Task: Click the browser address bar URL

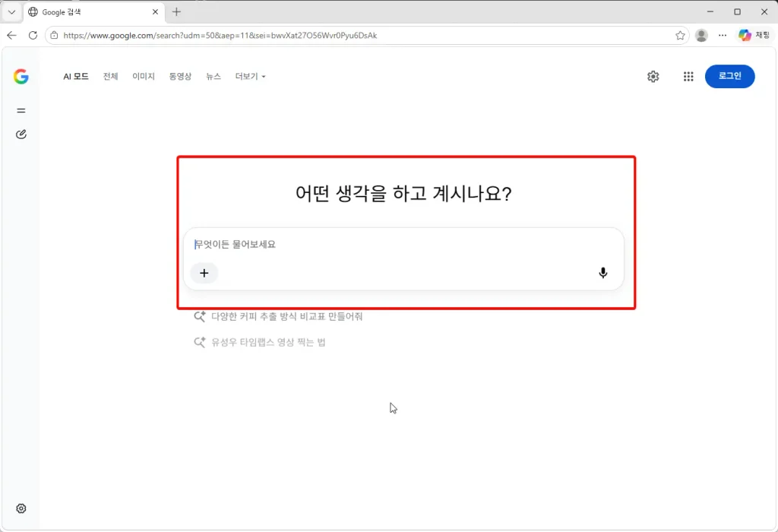Action: [220, 35]
